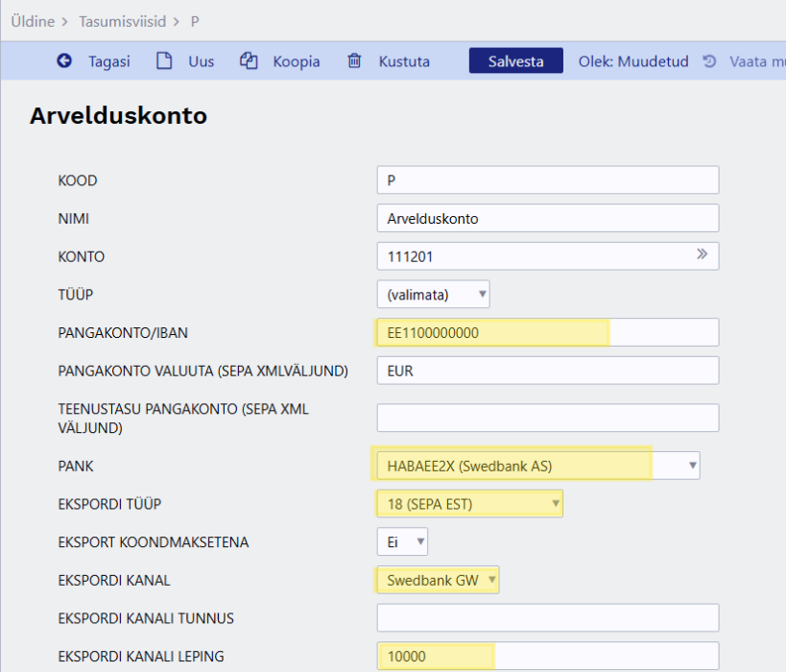Viewport: 786px width, 672px height.
Task: Click the Kustuta trash icon
Action: coord(355,61)
